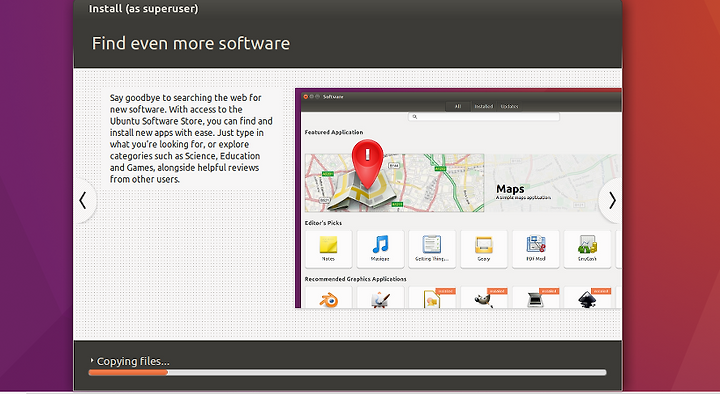The height and width of the screenshot is (394, 720).
Task: Click the slide description paragraph about Ubuntu Software Store
Action: tap(191, 138)
